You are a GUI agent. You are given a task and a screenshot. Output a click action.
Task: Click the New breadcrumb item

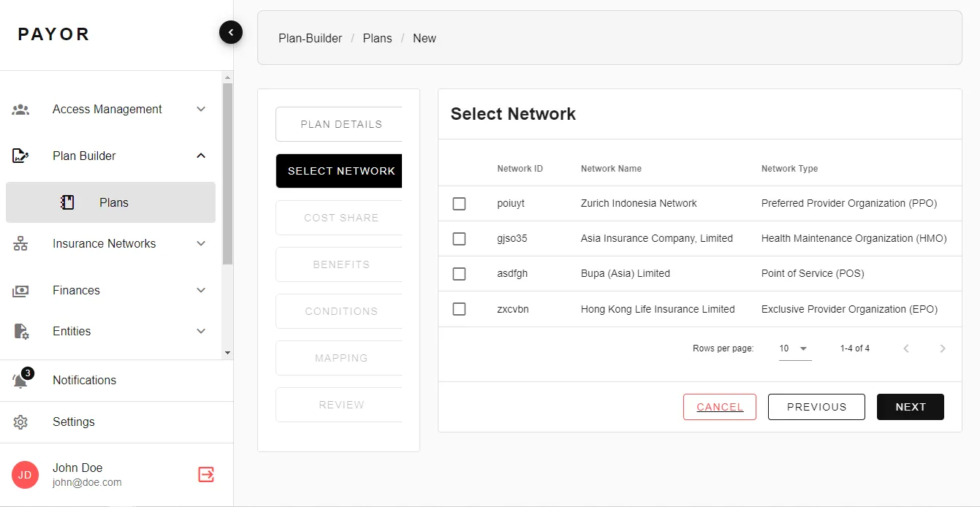point(425,38)
